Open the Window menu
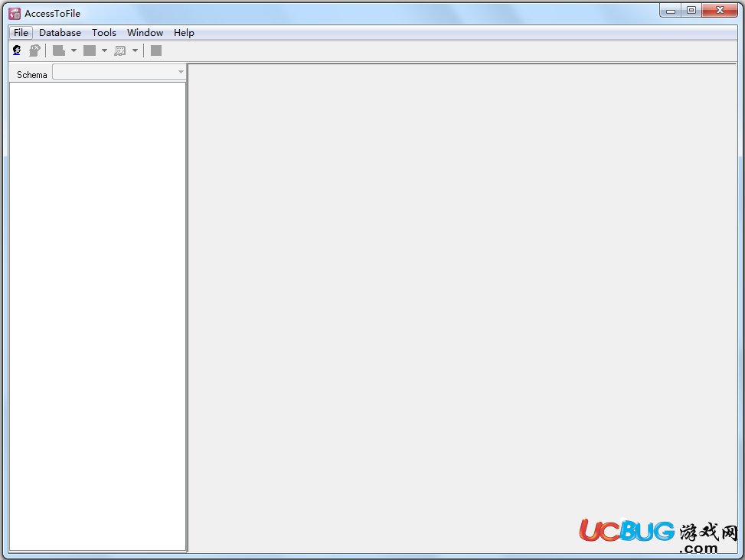 pyautogui.click(x=145, y=33)
